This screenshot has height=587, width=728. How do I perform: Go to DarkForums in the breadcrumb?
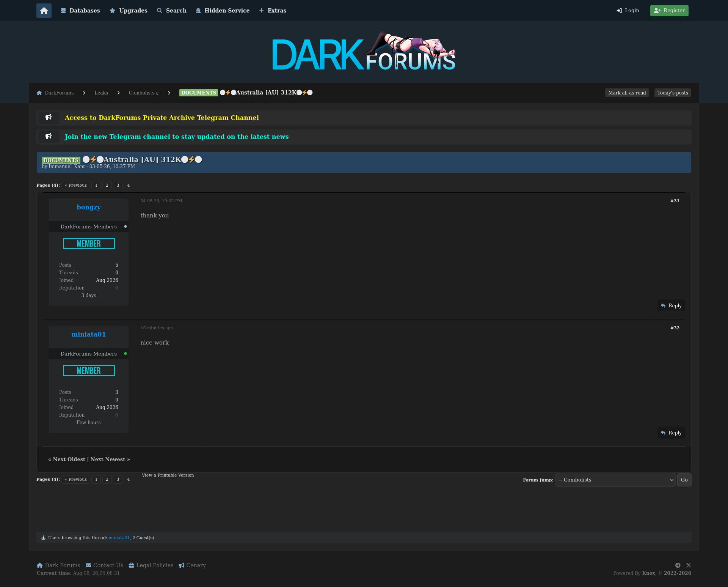59,93
